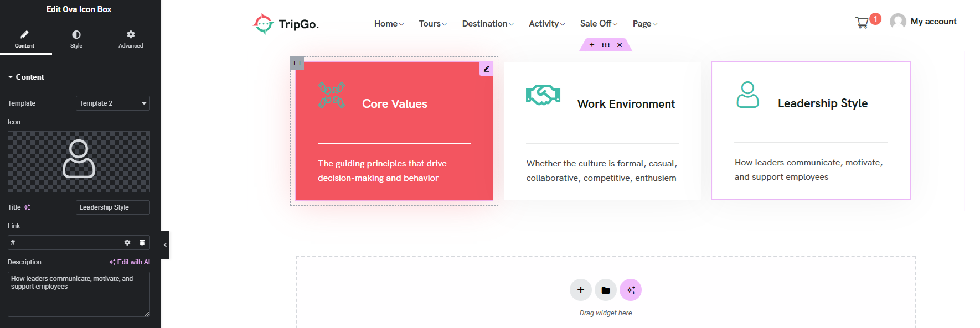Open dynamic tags icon in Link field
Screen dimensions: 980x328
point(142,242)
